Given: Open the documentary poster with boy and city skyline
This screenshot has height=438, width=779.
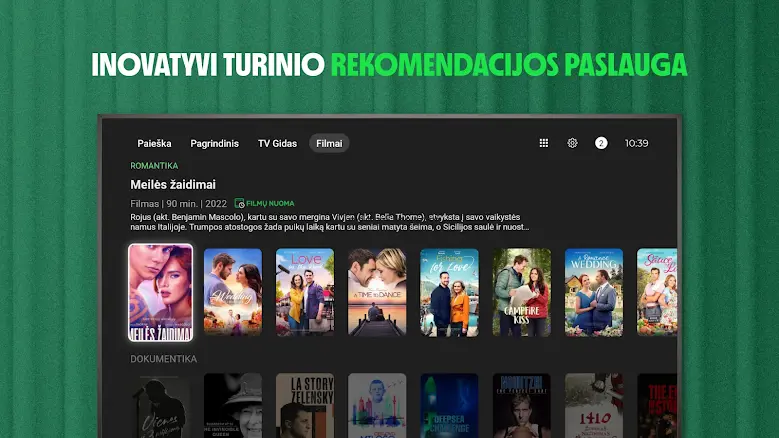Looking at the screenshot, I should pyautogui.click(x=377, y=406).
